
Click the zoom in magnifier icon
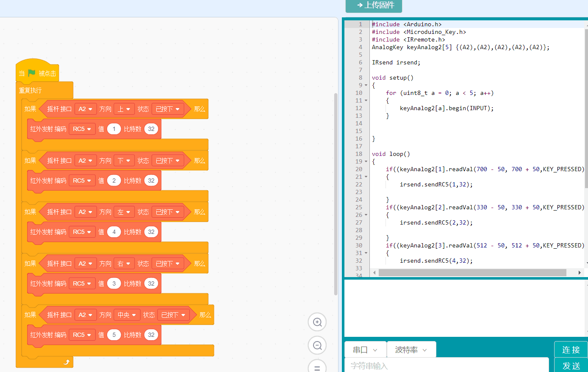(x=317, y=322)
